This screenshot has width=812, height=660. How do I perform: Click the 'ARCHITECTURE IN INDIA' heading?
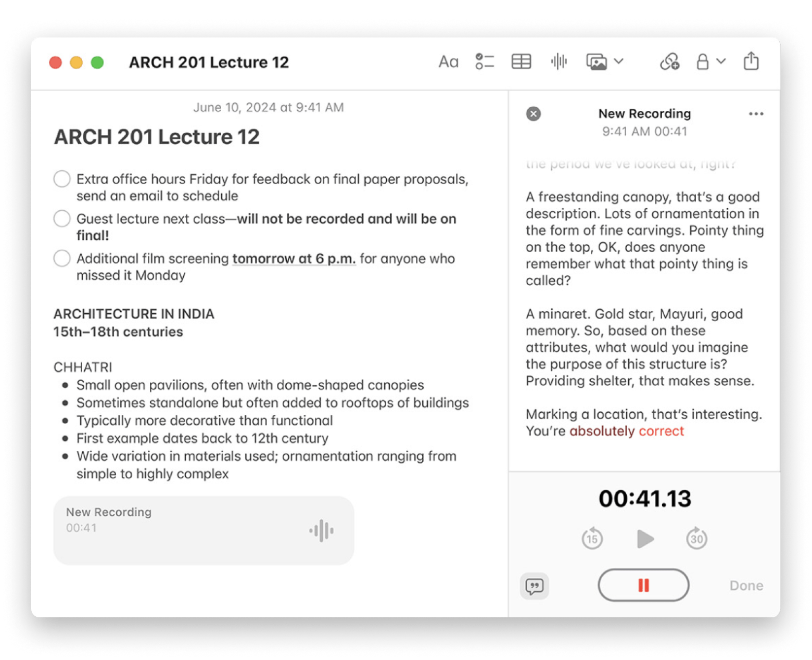(134, 314)
